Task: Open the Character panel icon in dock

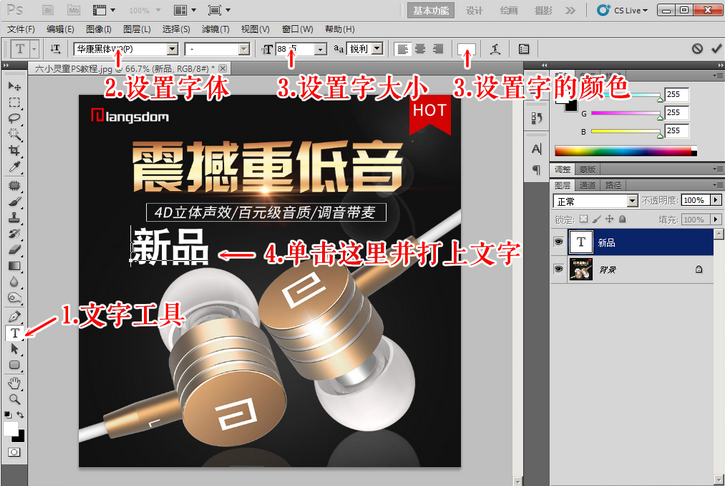Action: click(536, 149)
